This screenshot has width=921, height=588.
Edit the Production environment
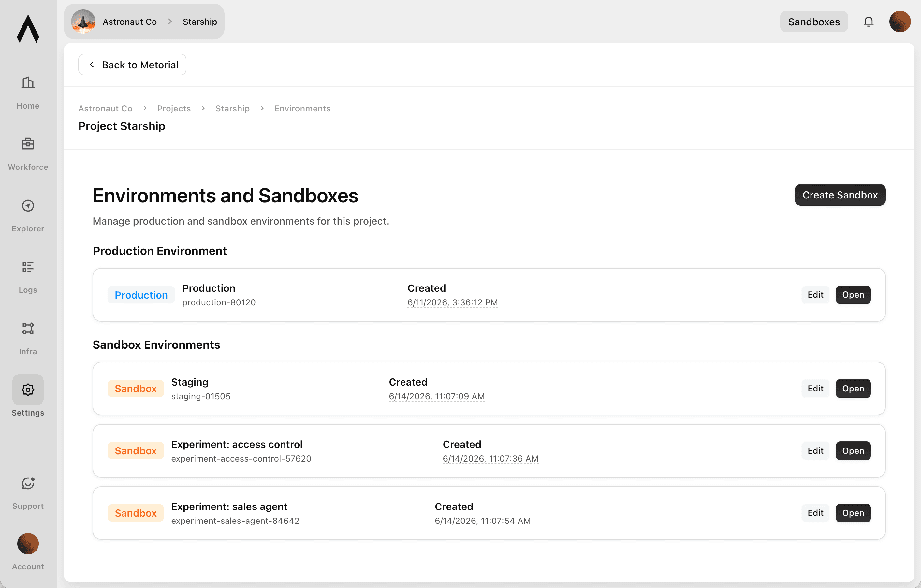[815, 295]
